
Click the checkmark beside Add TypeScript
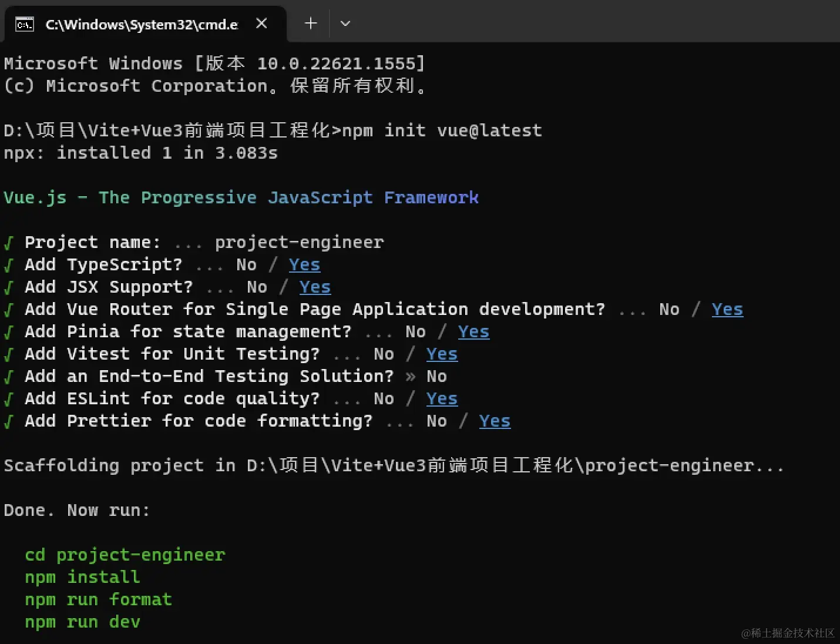8,265
